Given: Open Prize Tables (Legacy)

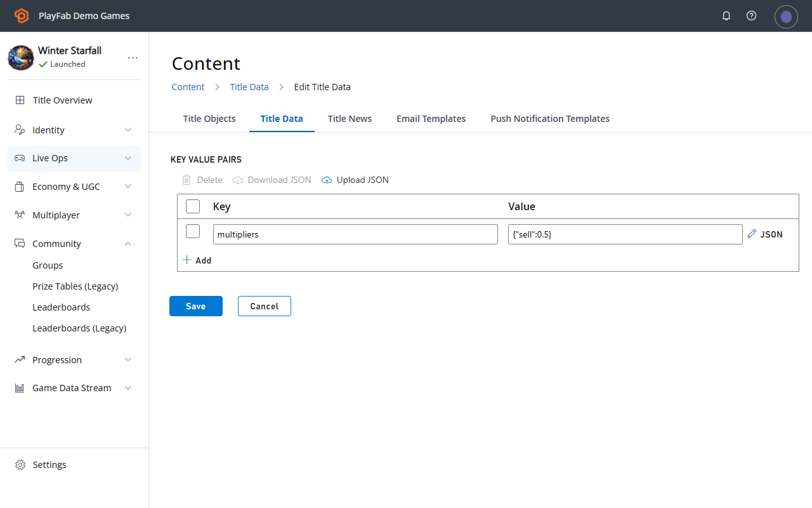Looking at the screenshot, I should (x=74, y=286).
